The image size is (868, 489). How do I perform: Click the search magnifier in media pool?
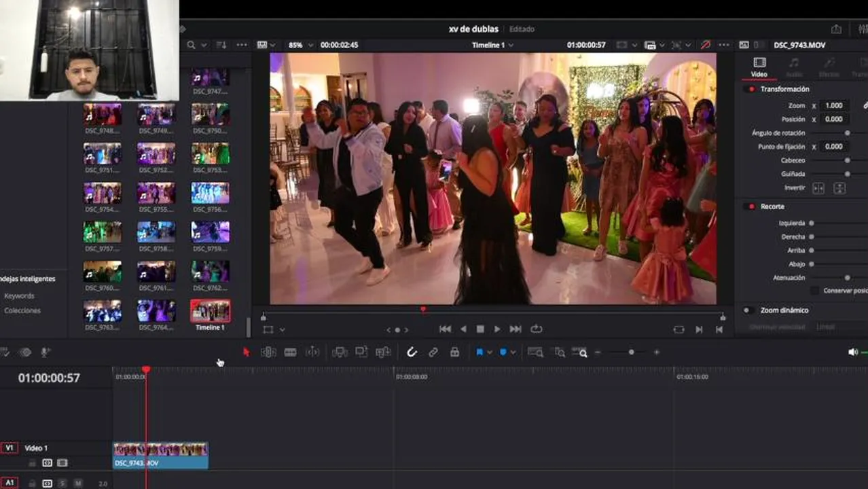pyautogui.click(x=191, y=45)
